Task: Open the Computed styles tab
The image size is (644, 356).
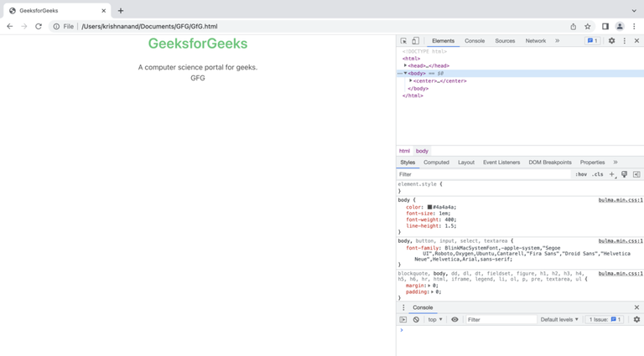Action: pos(436,163)
